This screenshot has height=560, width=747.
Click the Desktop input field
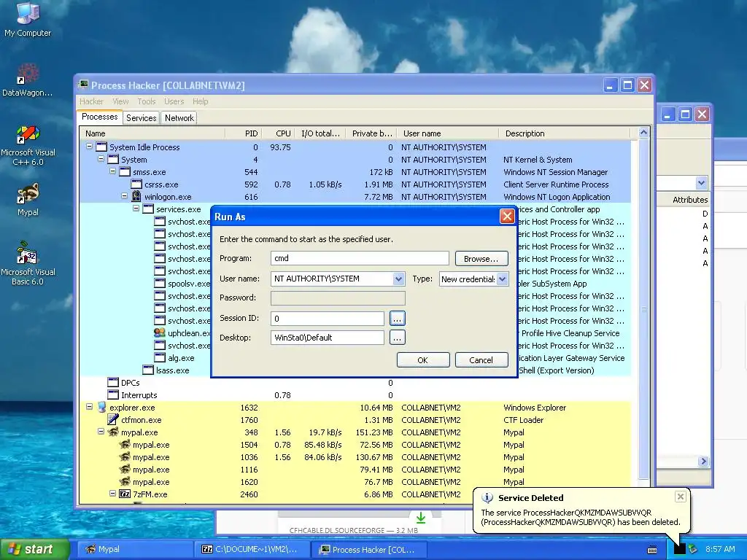point(328,338)
